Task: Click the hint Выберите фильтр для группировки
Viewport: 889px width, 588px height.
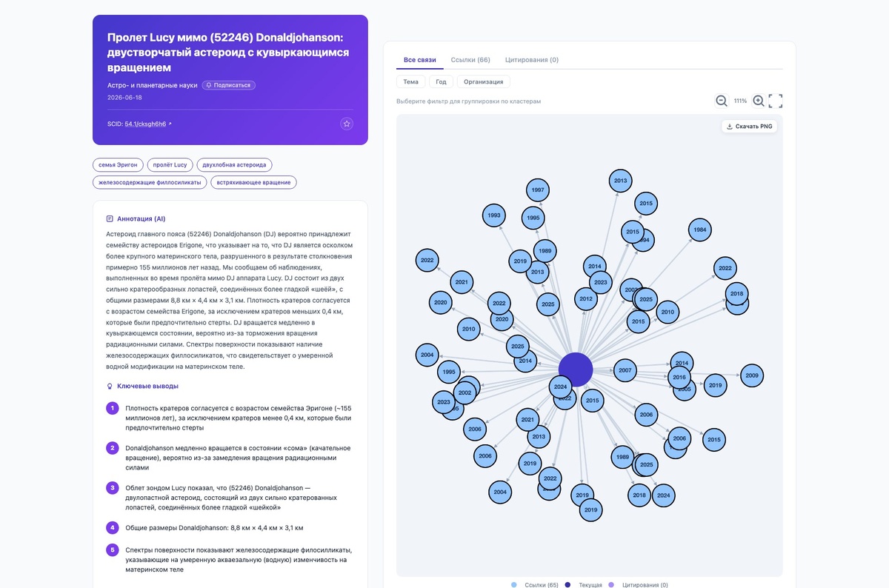Action: (469, 101)
